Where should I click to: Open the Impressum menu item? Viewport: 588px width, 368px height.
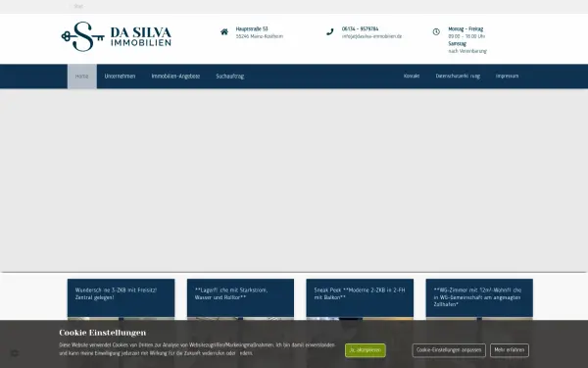tap(507, 76)
